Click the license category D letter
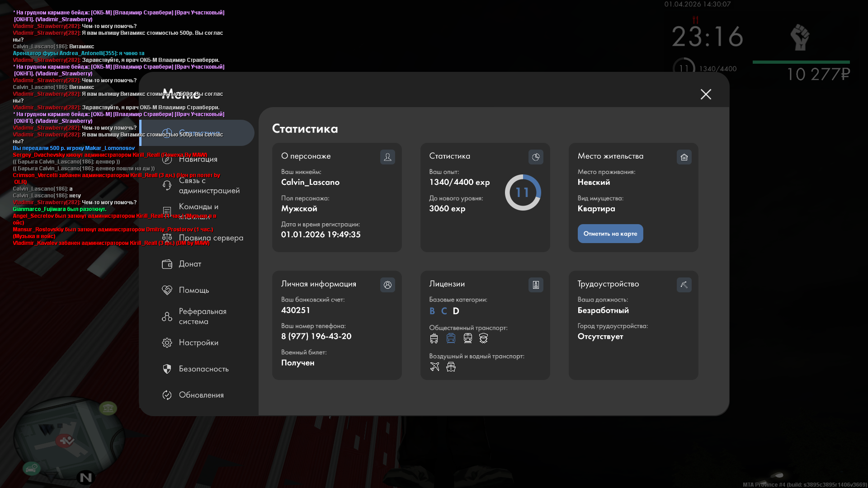Screen dimensions: 868x488 tap(456, 311)
